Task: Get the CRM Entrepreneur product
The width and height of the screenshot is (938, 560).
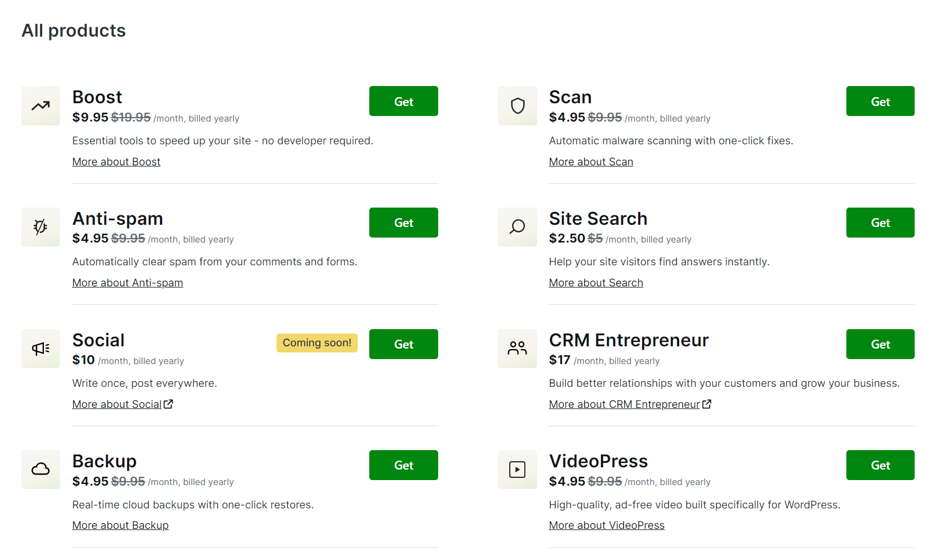Action: pyautogui.click(x=880, y=344)
